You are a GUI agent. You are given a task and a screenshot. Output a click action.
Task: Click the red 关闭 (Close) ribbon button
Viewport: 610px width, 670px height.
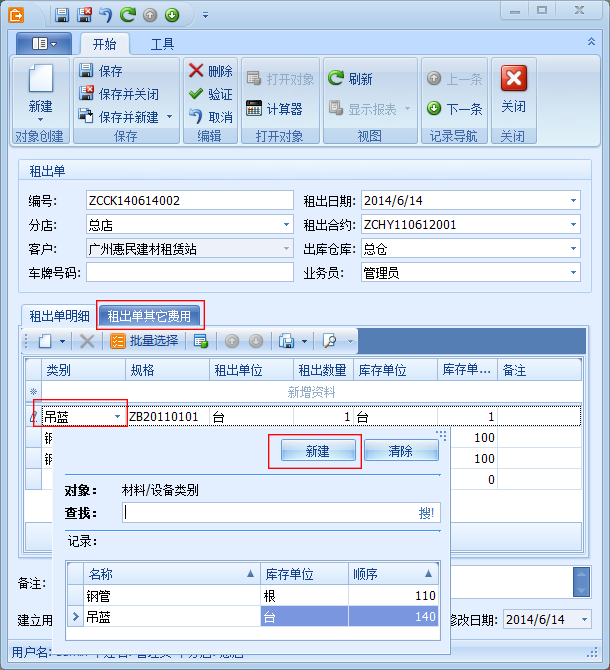(x=513, y=88)
